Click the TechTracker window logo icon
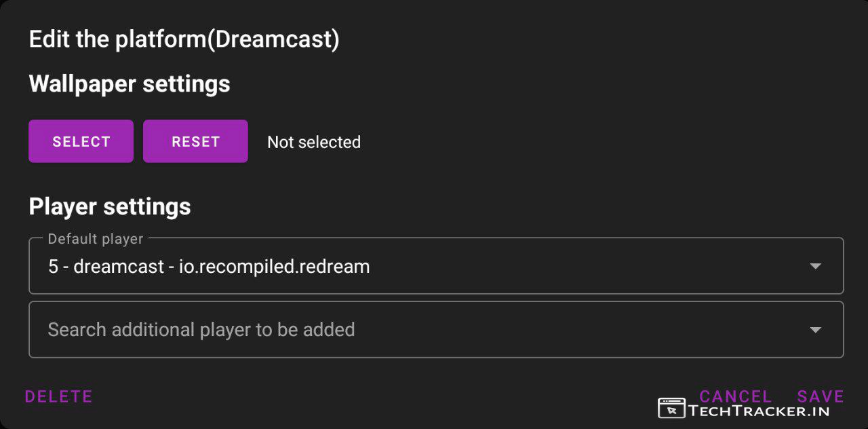The height and width of the screenshot is (429, 868). [671, 408]
